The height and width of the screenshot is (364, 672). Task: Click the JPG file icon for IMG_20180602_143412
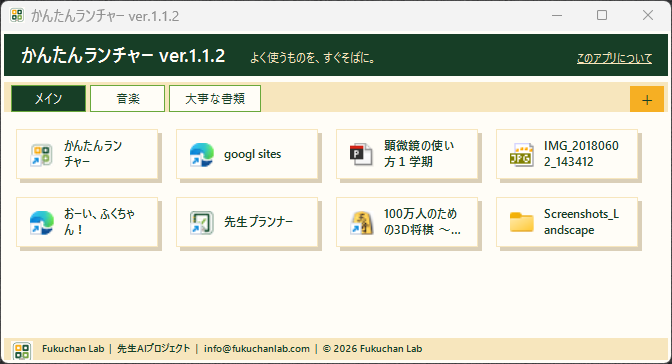coord(521,155)
